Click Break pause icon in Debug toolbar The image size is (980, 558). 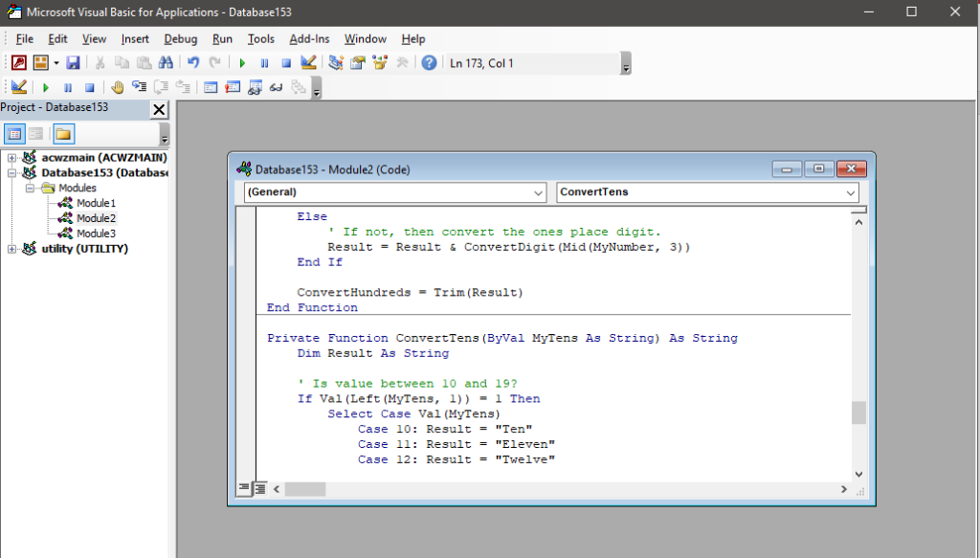[x=68, y=87]
